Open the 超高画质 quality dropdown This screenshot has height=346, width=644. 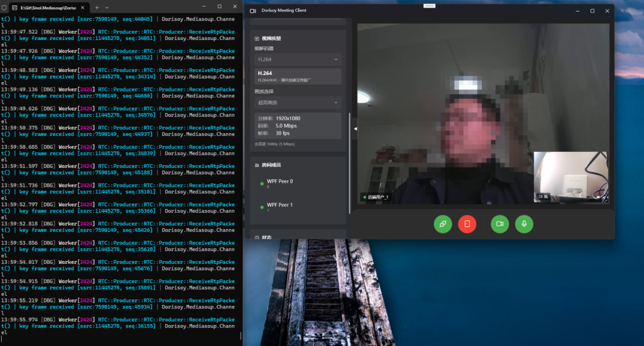pos(298,102)
